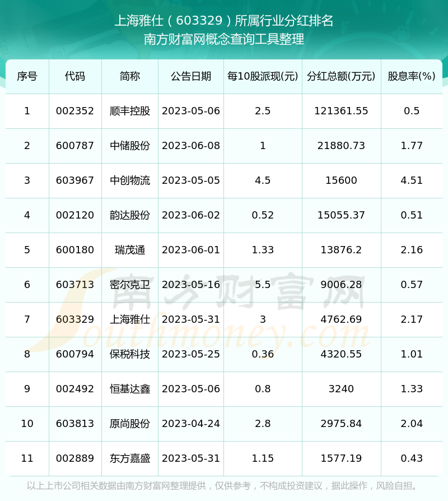Click the per-10-share payout 0.52
The width and height of the screenshot is (448, 501).
[263, 215]
